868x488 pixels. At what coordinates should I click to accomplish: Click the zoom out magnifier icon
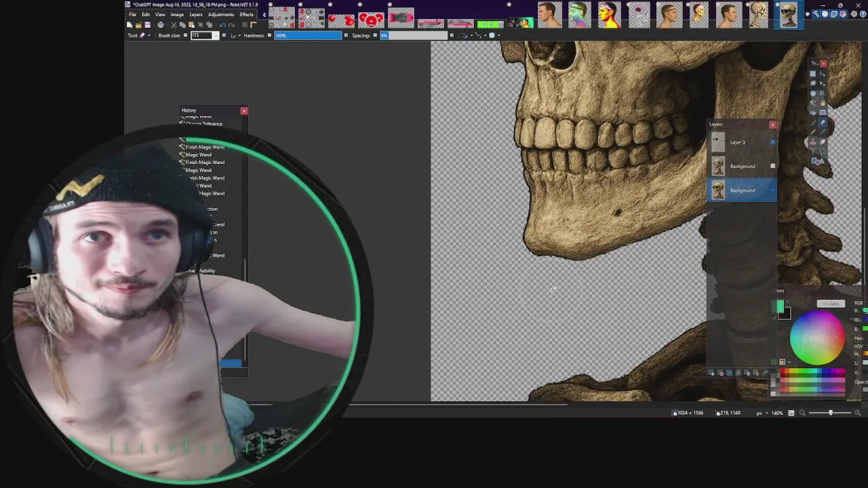(x=802, y=413)
